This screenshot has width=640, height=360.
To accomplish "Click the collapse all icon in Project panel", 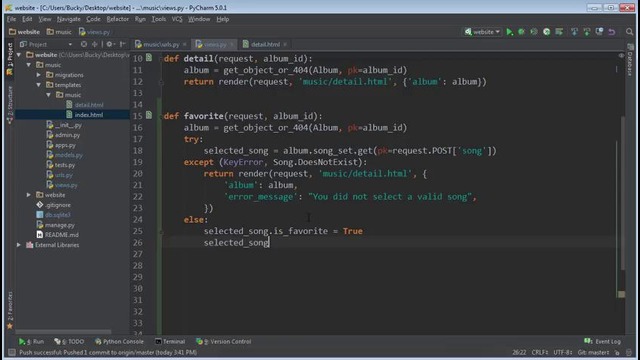I will coord(95,44).
